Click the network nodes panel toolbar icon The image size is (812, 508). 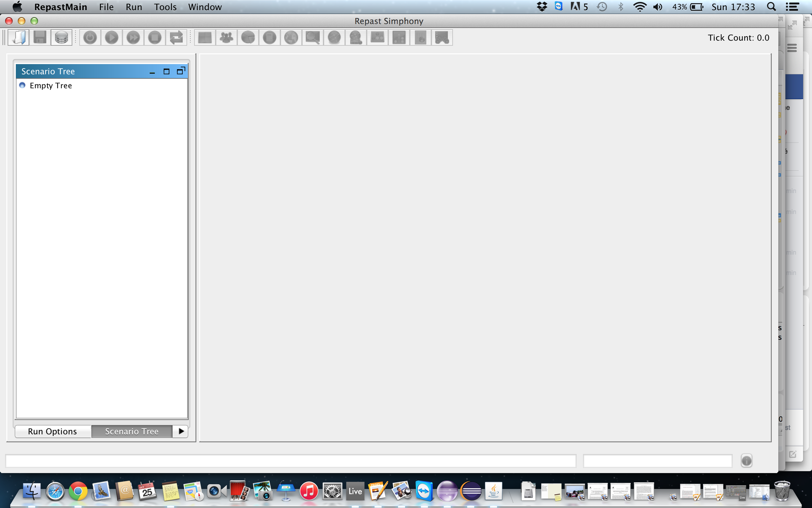click(377, 37)
